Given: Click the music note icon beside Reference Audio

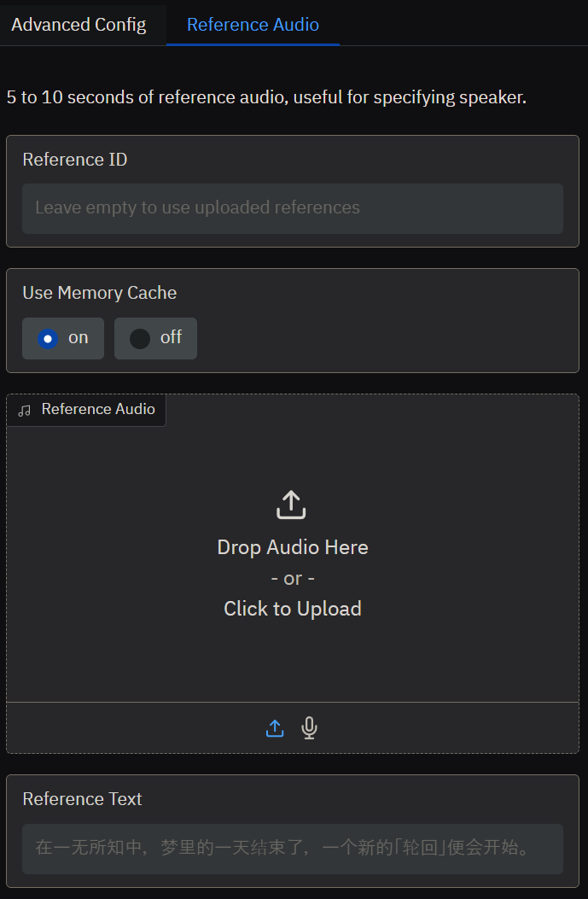Looking at the screenshot, I should click(x=25, y=410).
